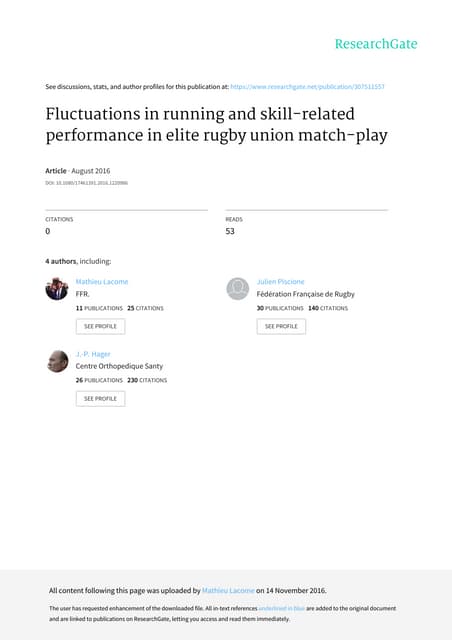The image size is (452, 640).
Task: Click the ResearchGate logo
Action: (x=376, y=44)
